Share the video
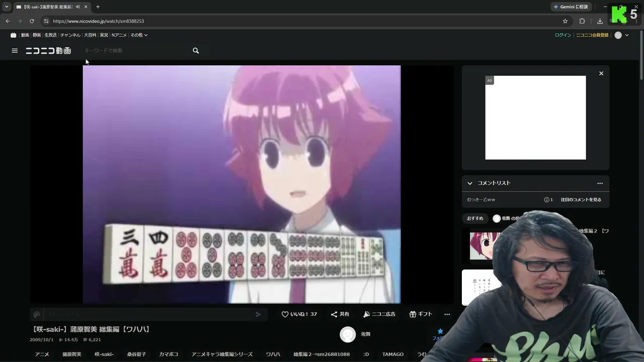The image size is (644, 362). point(340,314)
